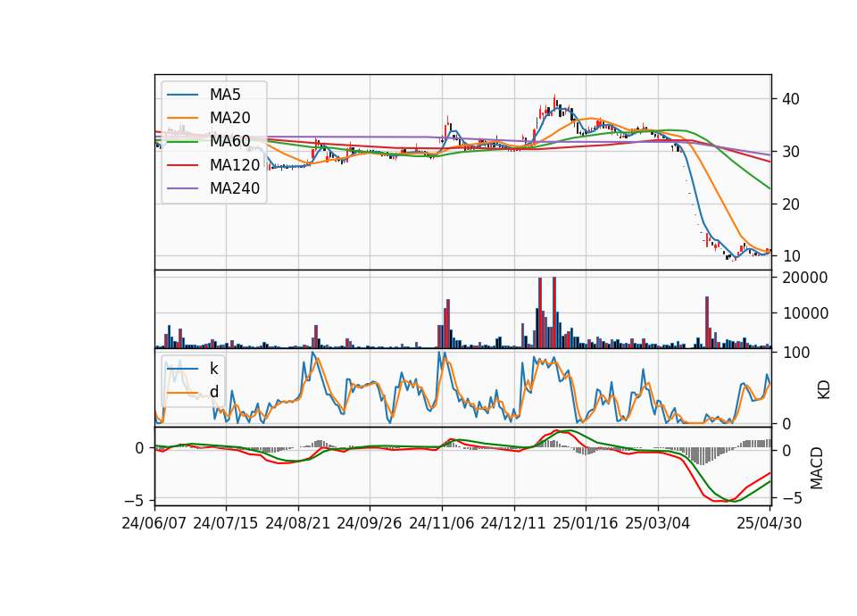This screenshot has width=857, height=616.
Task: Click the 24/08/21 date tick label
Action: click(298, 523)
